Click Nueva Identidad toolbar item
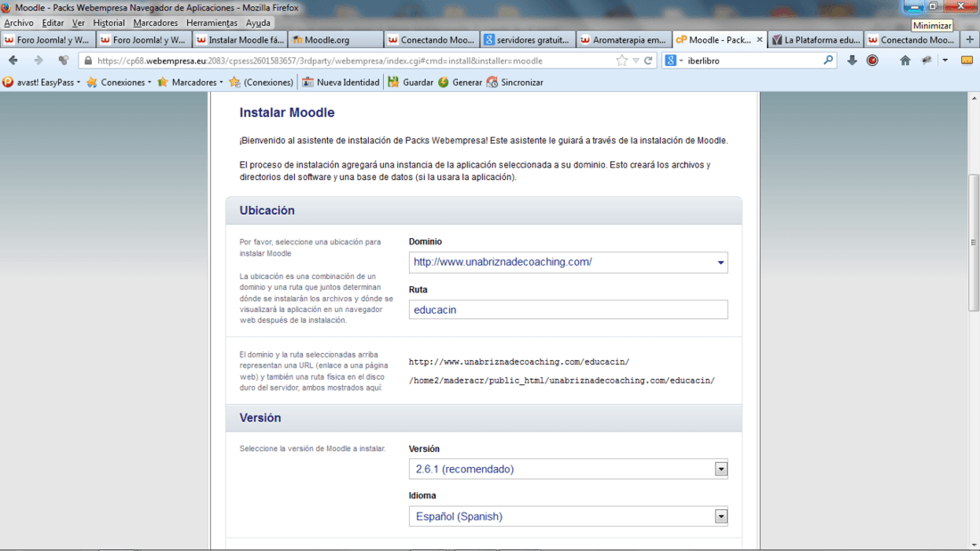The height and width of the screenshot is (551, 980). tap(340, 82)
